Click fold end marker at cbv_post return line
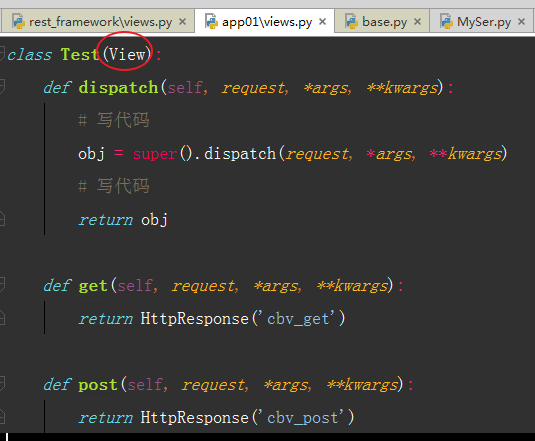 2,416
